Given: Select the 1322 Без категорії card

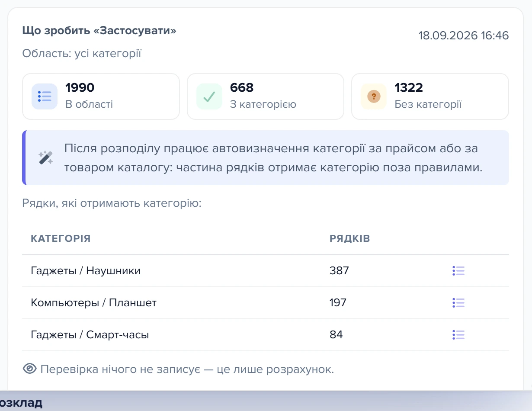Looking at the screenshot, I should [430, 96].
